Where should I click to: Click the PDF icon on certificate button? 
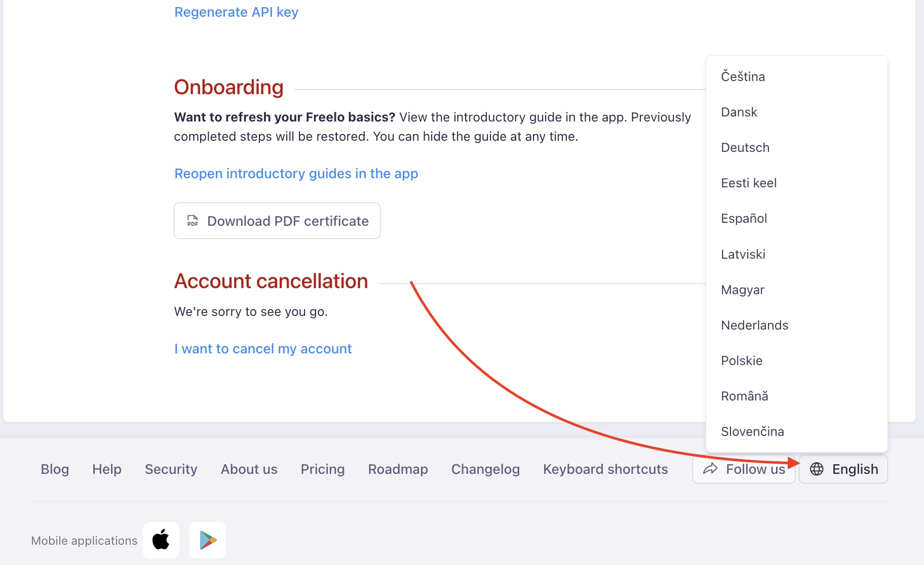pos(192,221)
